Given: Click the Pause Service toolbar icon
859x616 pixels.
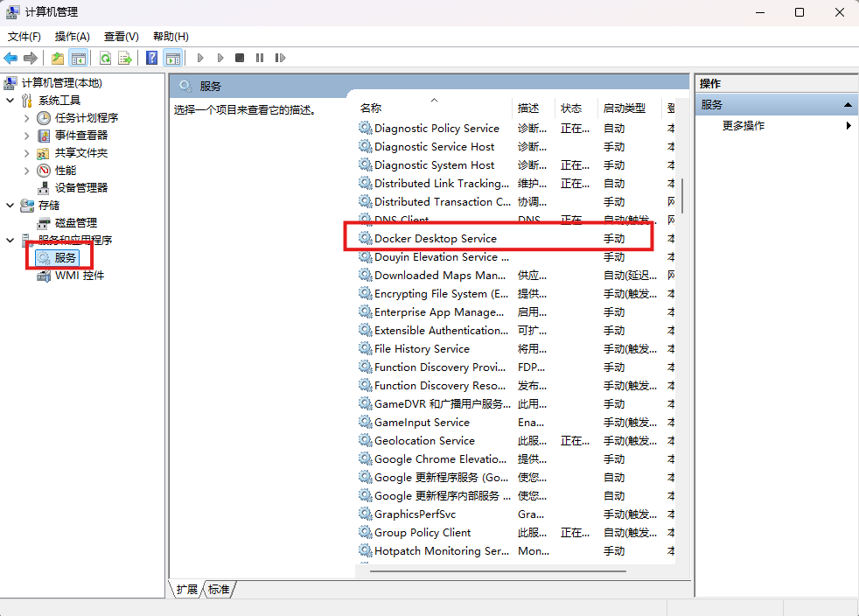Looking at the screenshot, I should (x=260, y=58).
